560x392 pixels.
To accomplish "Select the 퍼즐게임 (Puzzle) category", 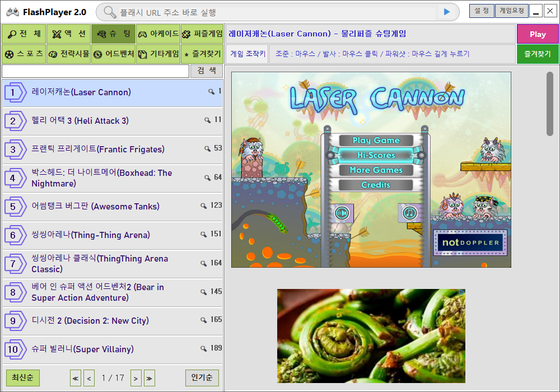I will click(202, 34).
